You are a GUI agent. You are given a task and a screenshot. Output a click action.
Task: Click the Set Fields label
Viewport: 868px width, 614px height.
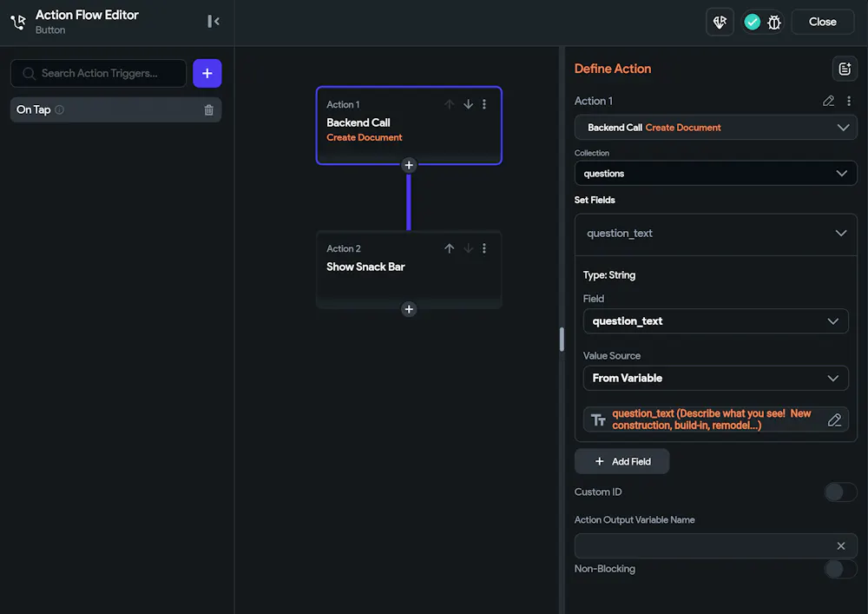595,200
